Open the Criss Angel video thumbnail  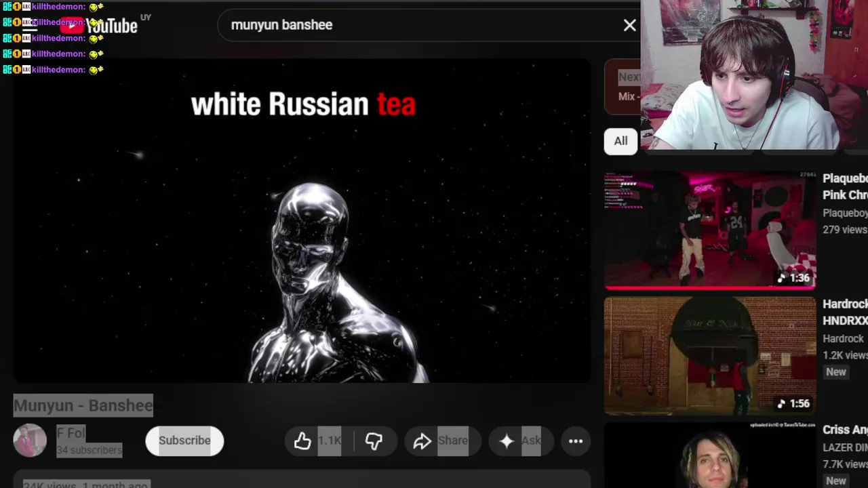click(710, 454)
